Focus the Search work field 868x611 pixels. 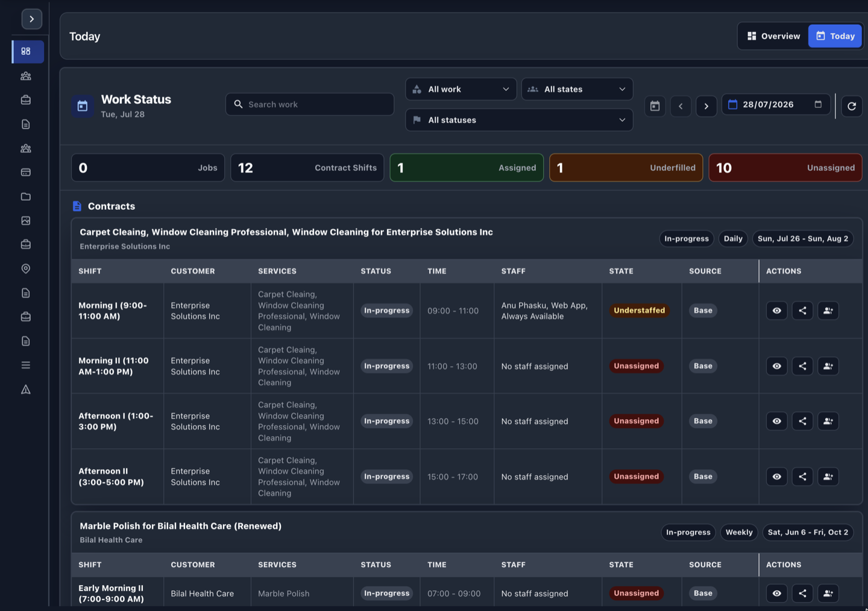(310, 104)
